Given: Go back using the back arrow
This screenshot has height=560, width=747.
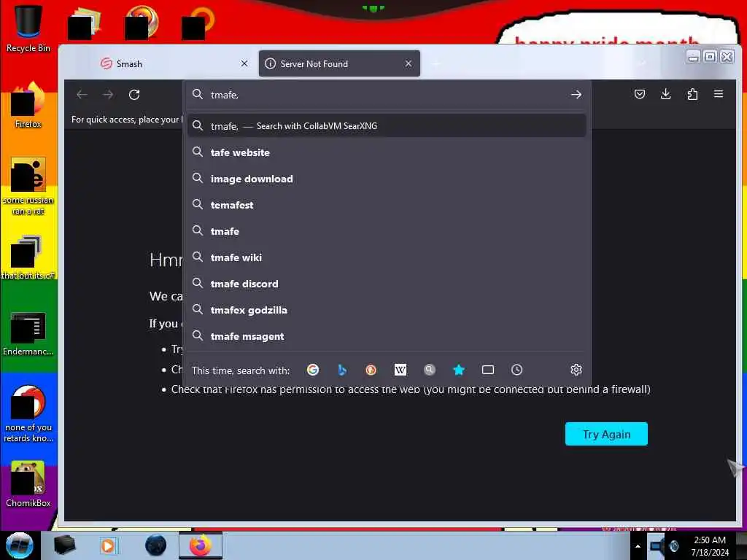Looking at the screenshot, I should click(82, 95).
